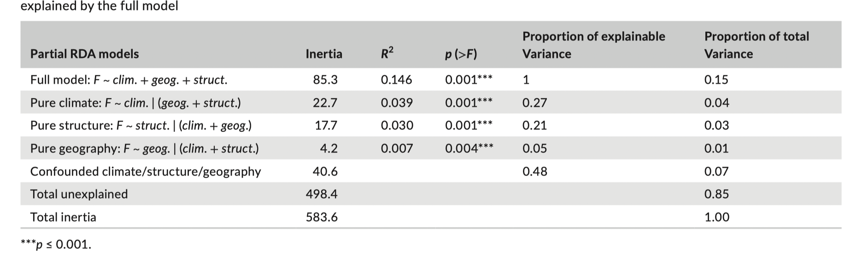This screenshot has height=273, width=868.
Task: Click the 'Inertia' column header
Action: (324, 54)
